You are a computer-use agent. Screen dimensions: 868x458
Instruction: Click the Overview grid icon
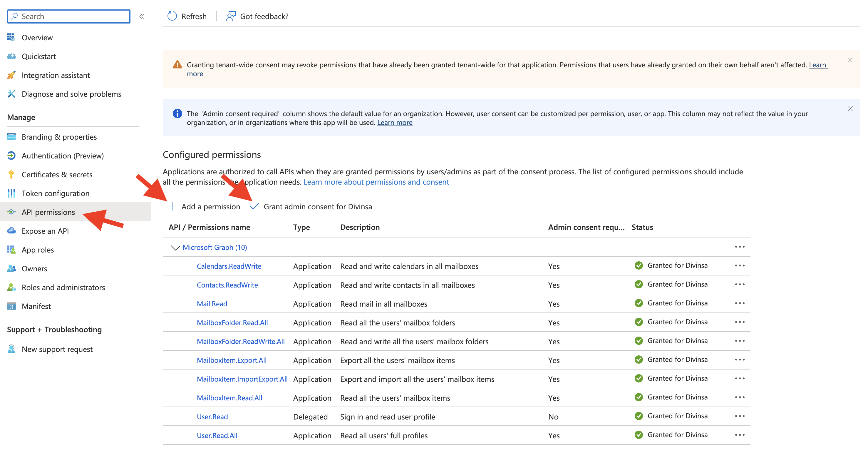(x=11, y=37)
